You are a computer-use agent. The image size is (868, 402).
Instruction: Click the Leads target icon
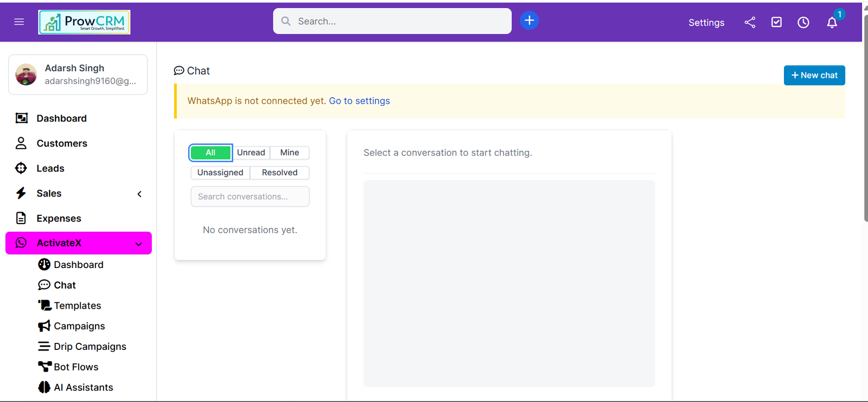[x=21, y=168]
